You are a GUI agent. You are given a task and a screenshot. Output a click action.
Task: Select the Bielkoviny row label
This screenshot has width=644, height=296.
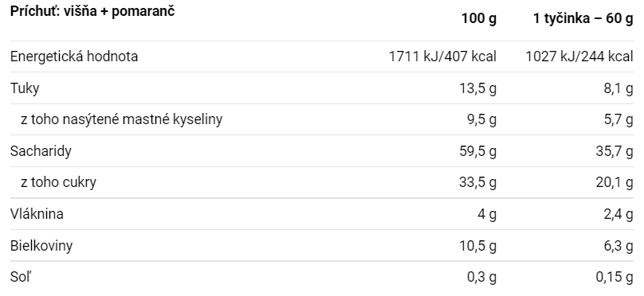[x=41, y=246]
